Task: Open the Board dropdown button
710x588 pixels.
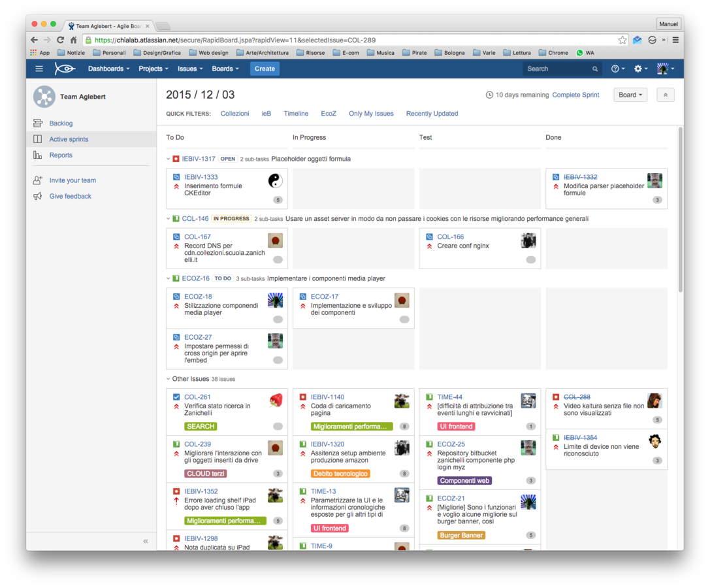Action: point(630,95)
